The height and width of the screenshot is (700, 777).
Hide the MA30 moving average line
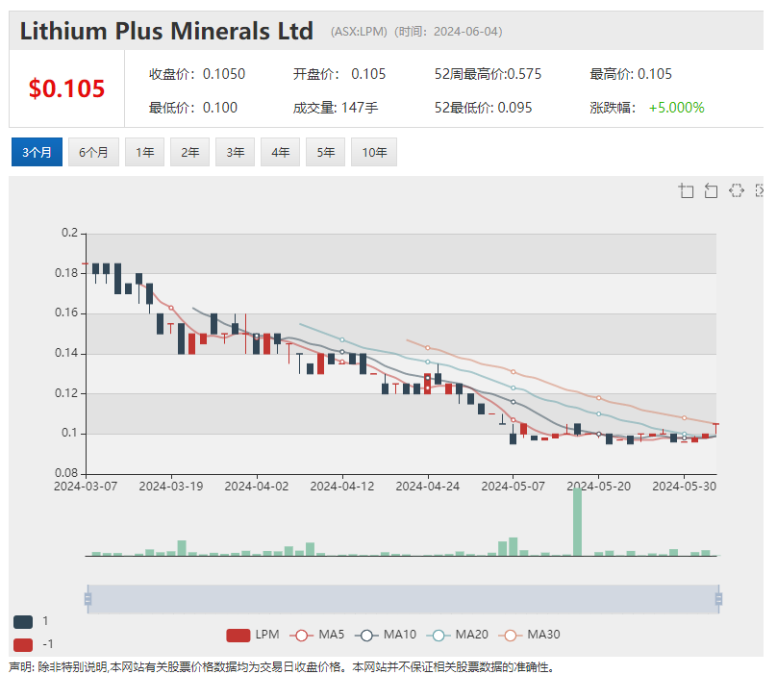pos(529,636)
